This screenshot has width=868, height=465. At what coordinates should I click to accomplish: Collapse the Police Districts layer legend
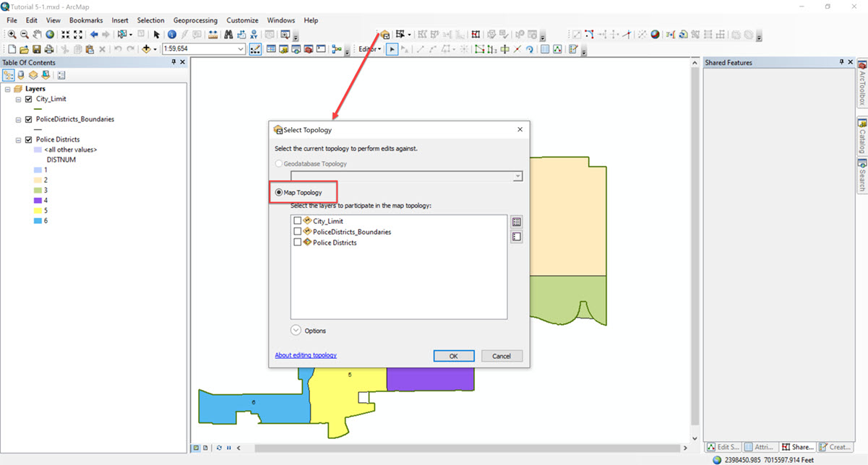pos(18,139)
